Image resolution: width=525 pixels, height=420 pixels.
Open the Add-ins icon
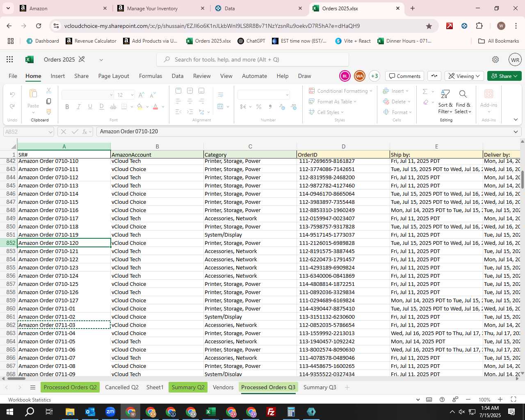[488, 94]
